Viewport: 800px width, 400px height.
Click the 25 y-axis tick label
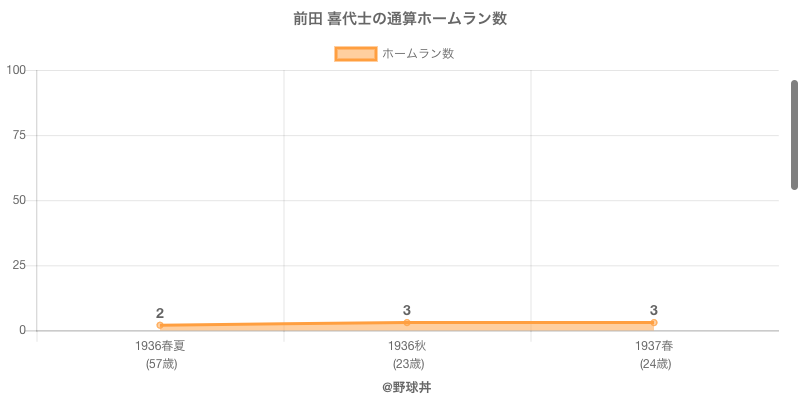(x=19, y=265)
